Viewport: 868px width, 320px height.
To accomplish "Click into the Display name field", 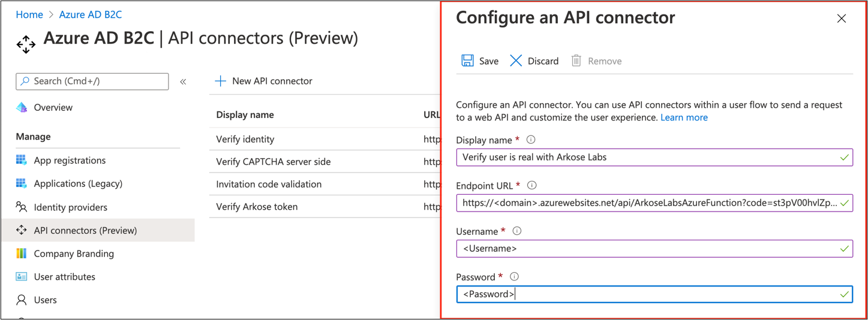I will [654, 158].
